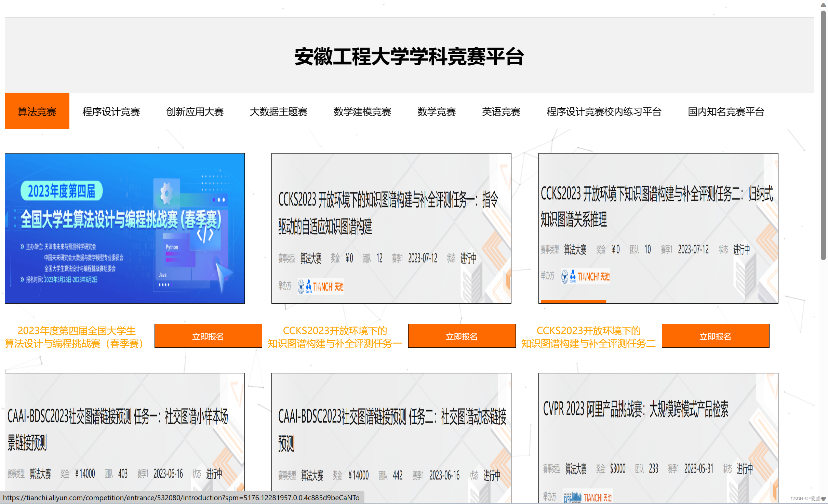
Task: Click the CVPR logo on the product challenge card
Action: click(573, 496)
